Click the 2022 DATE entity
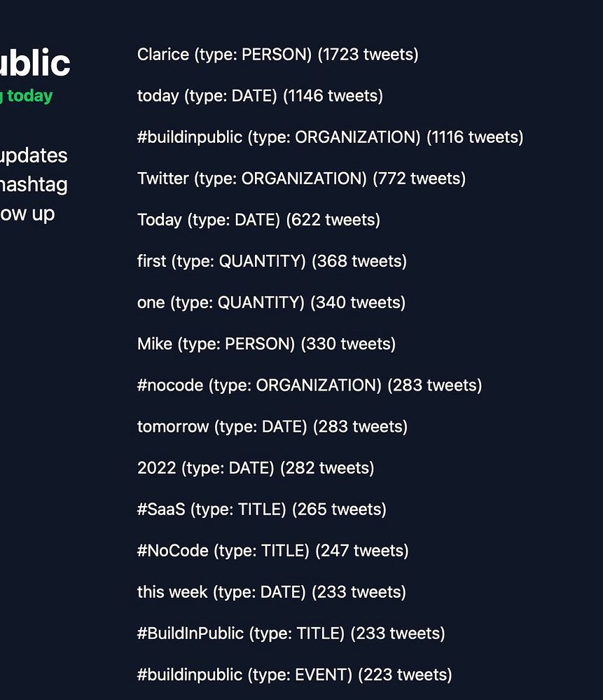 pyautogui.click(x=256, y=468)
